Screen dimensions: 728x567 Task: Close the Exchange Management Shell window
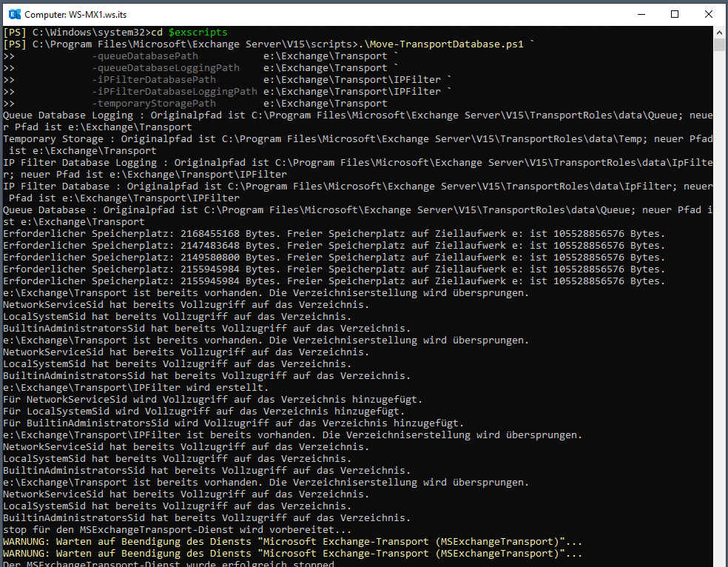click(x=709, y=14)
